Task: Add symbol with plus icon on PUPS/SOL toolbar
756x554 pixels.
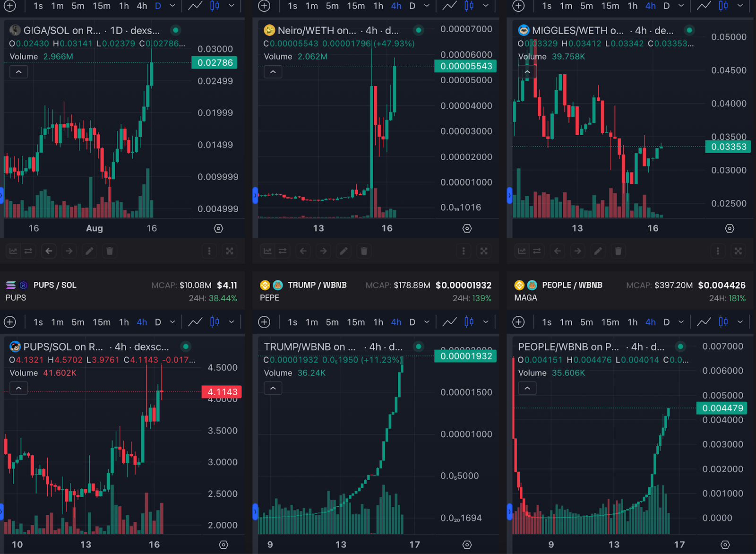Action: [10, 322]
